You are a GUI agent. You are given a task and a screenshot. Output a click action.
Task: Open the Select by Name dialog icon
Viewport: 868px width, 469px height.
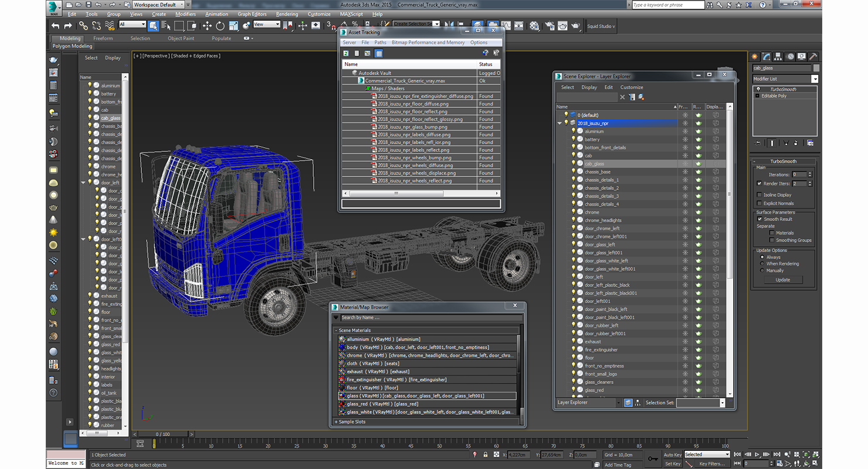[x=166, y=26]
